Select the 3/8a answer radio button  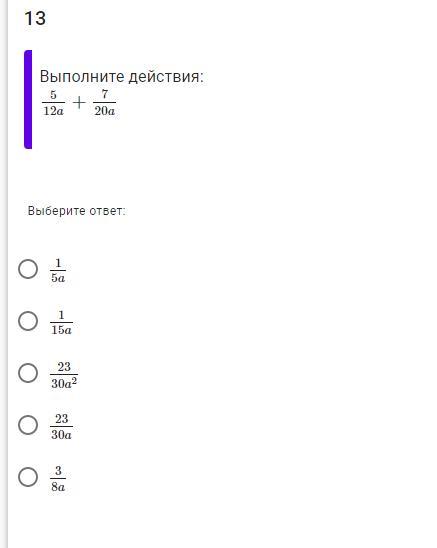click(x=28, y=477)
